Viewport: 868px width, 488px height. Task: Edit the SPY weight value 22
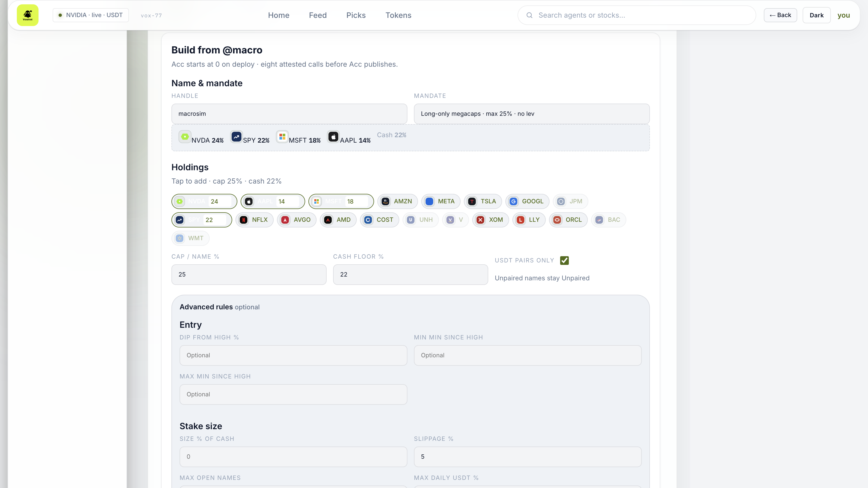(x=215, y=220)
